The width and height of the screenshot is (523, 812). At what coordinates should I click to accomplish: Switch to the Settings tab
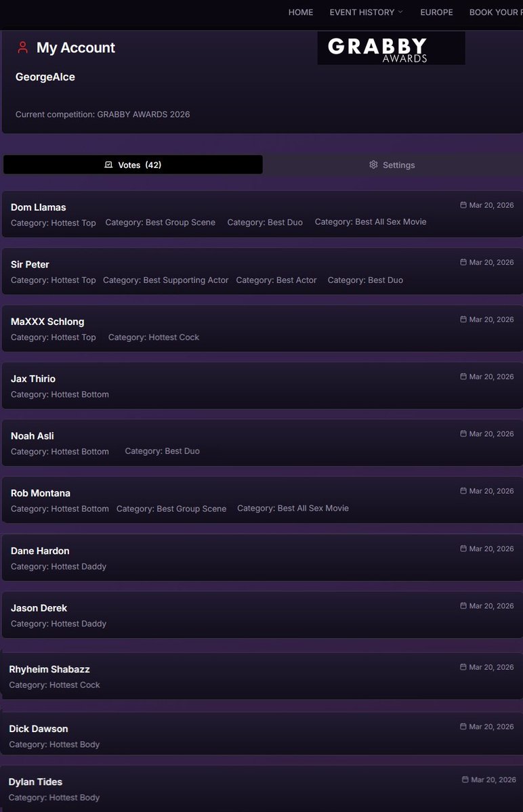click(x=392, y=165)
